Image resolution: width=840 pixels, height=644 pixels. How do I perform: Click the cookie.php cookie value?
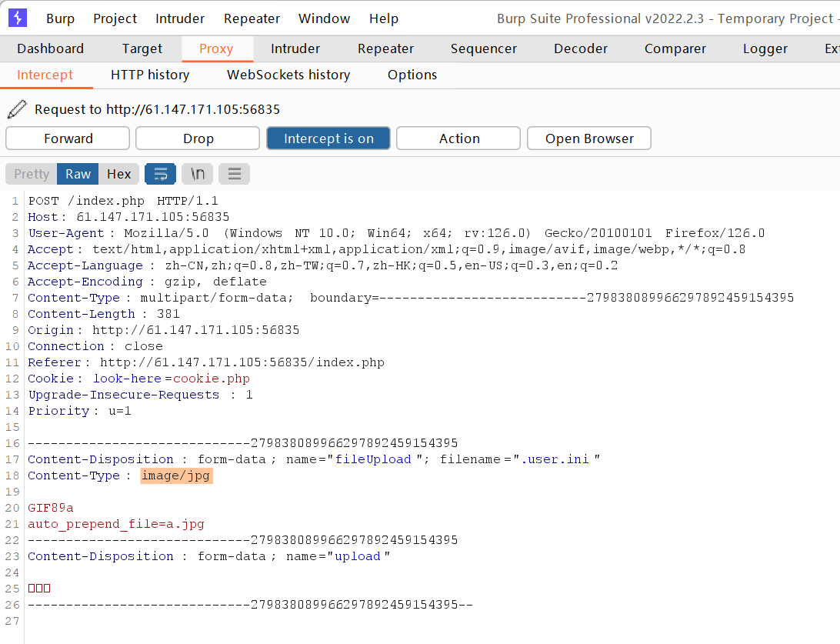[x=211, y=379]
